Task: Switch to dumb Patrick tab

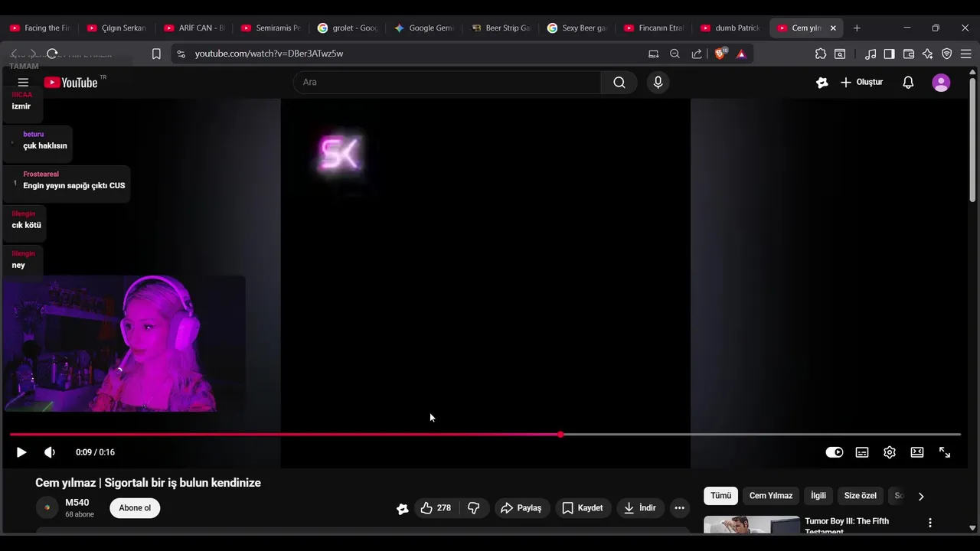Action: coord(730,28)
